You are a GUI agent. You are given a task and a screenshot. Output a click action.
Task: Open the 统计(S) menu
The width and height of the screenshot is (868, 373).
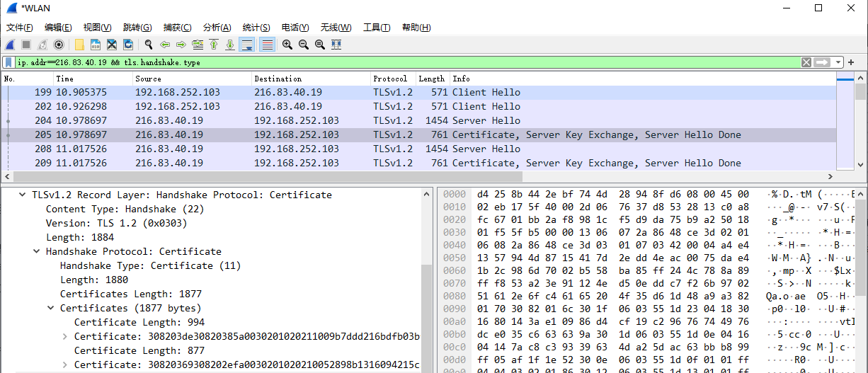tap(256, 28)
